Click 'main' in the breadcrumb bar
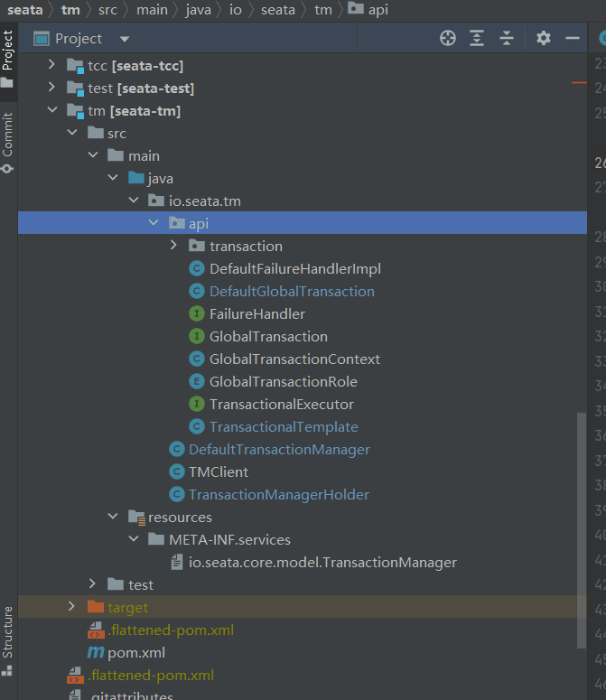The image size is (606, 700). pos(152,10)
